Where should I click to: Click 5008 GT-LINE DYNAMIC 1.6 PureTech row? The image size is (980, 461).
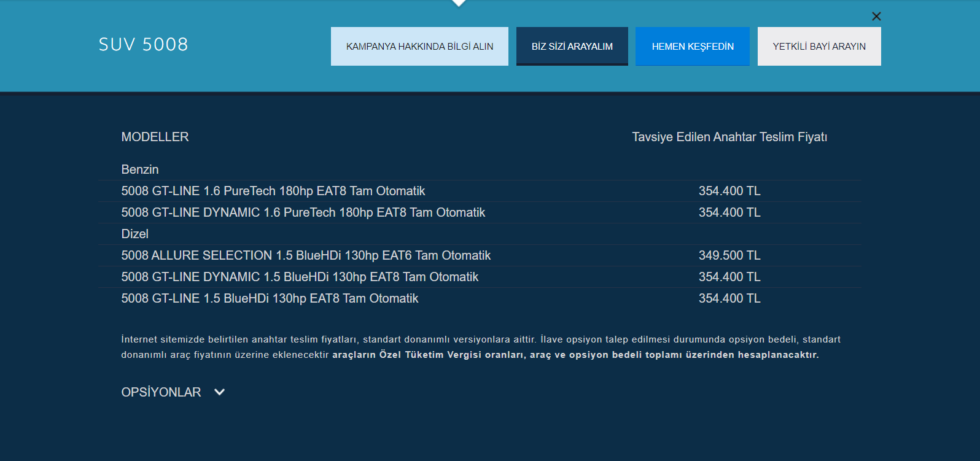tap(480, 212)
